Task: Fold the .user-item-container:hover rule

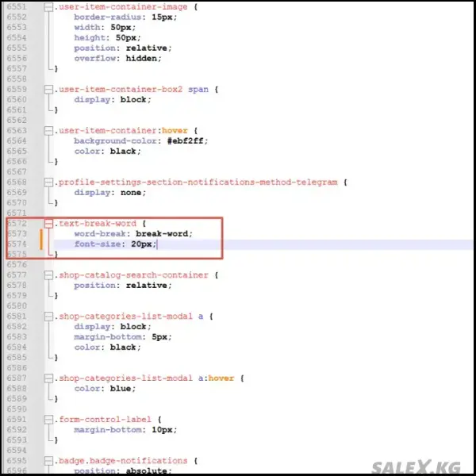Action: click(49, 130)
